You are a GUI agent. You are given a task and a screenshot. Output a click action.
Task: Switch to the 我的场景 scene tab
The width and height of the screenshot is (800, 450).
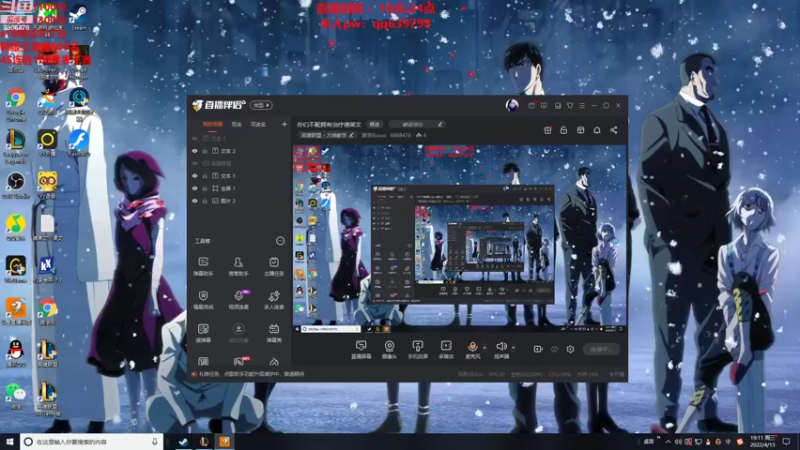[x=212, y=124]
